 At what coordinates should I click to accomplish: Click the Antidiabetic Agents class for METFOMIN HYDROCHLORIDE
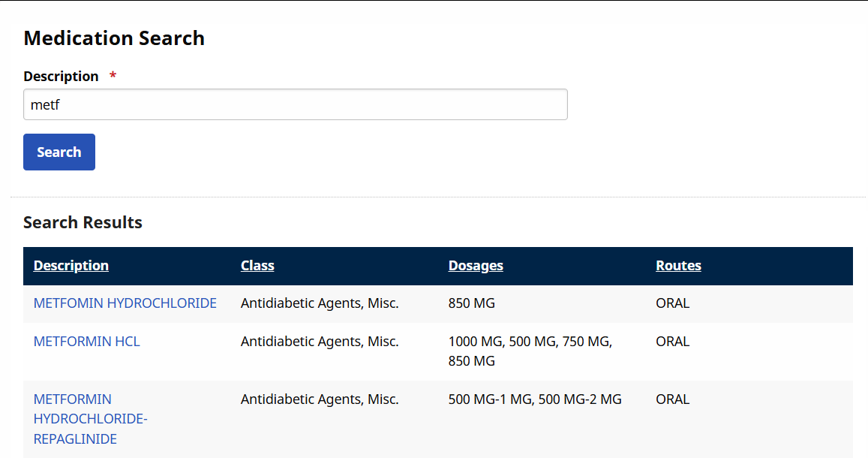click(319, 303)
